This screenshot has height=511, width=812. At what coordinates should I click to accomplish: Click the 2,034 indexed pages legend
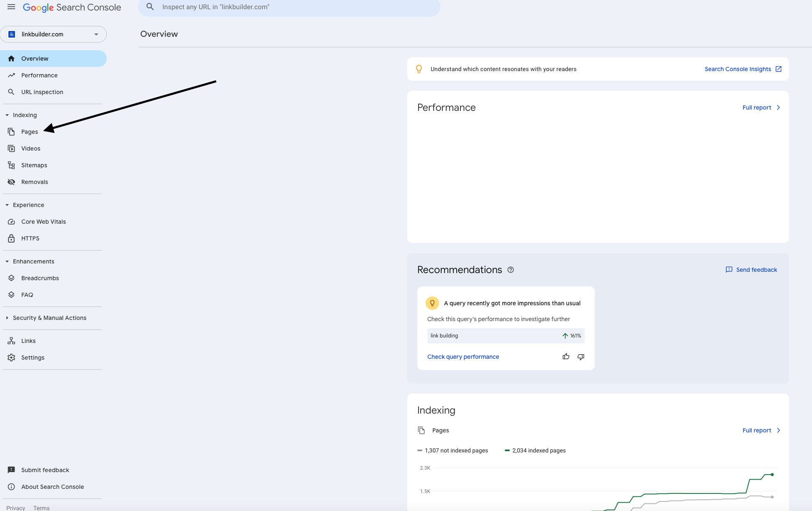(535, 450)
